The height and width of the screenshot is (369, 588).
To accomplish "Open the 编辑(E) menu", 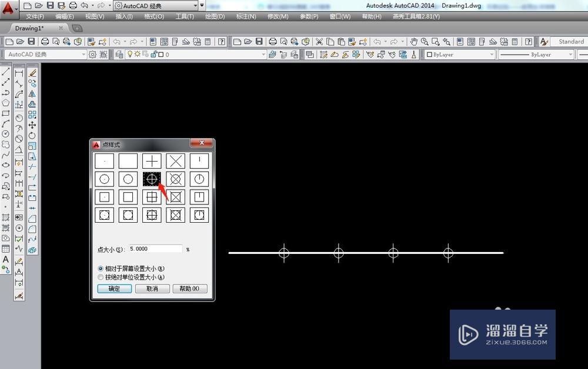I will pyautogui.click(x=65, y=16).
